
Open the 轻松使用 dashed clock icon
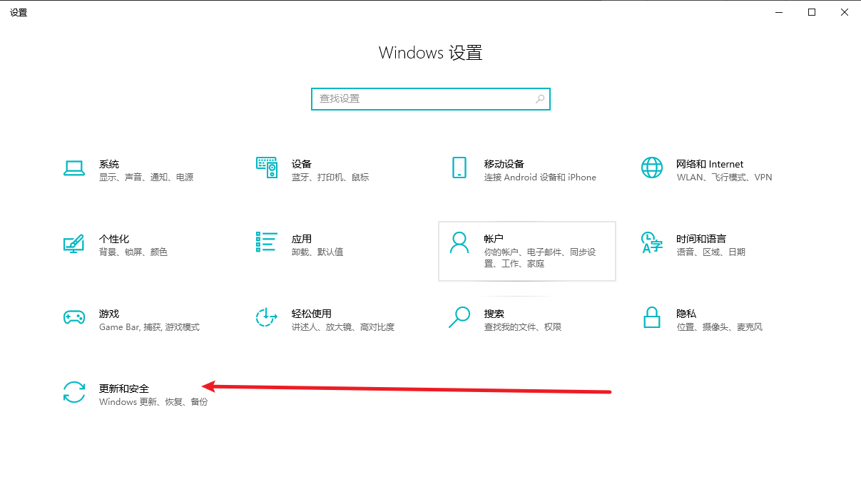[266, 317]
